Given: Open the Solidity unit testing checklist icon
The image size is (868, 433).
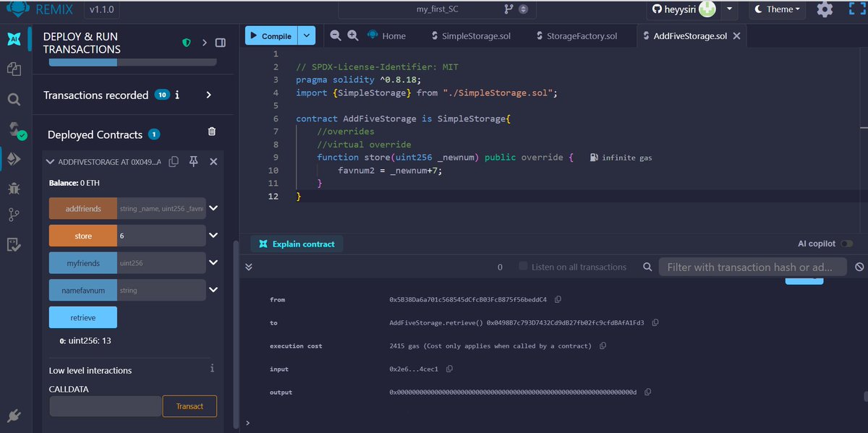Looking at the screenshot, I should click(x=13, y=244).
